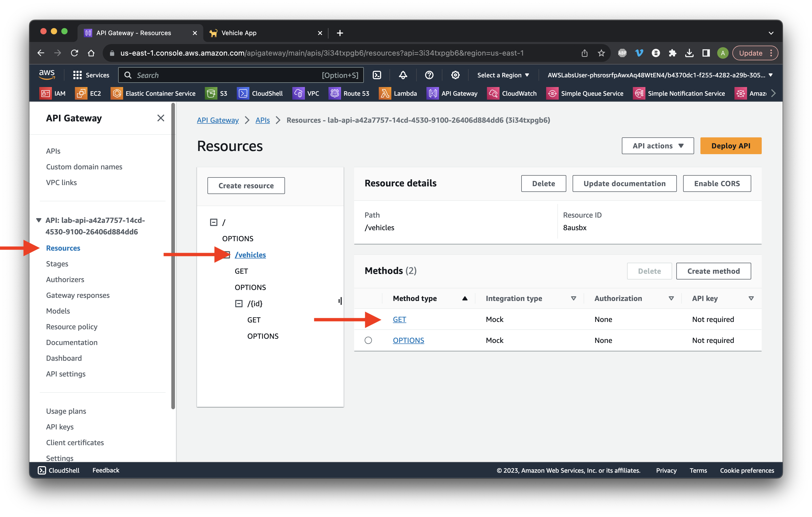Collapse the root / resource node

213,222
